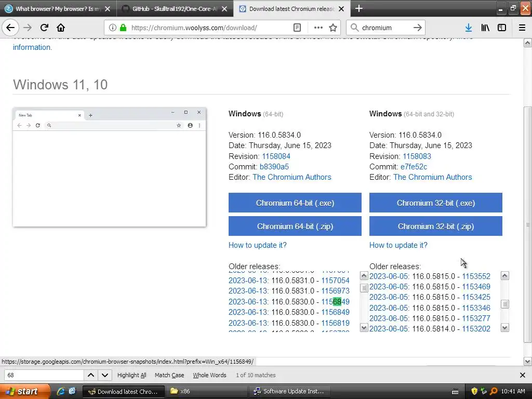
Task: Switch to What browser? tab
Action: click(58, 9)
